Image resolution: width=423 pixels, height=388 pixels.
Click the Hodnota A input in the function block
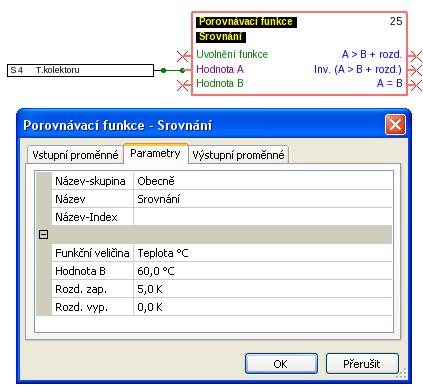tap(220, 69)
